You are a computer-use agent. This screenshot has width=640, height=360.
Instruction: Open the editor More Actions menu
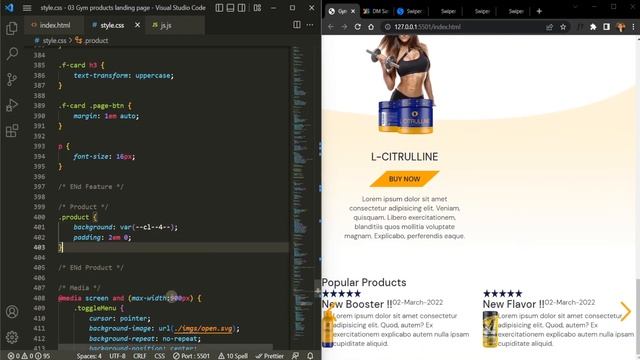pos(310,25)
